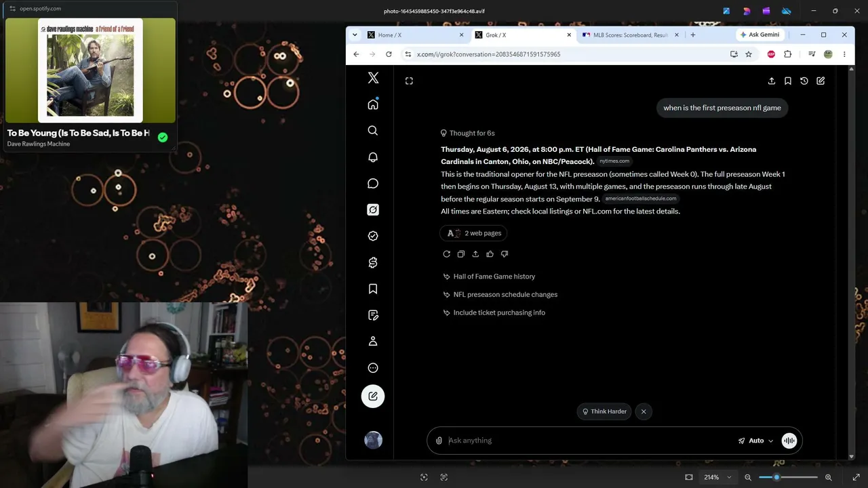
Task: Open Bookmarks in X sidebar
Action: click(x=373, y=289)
